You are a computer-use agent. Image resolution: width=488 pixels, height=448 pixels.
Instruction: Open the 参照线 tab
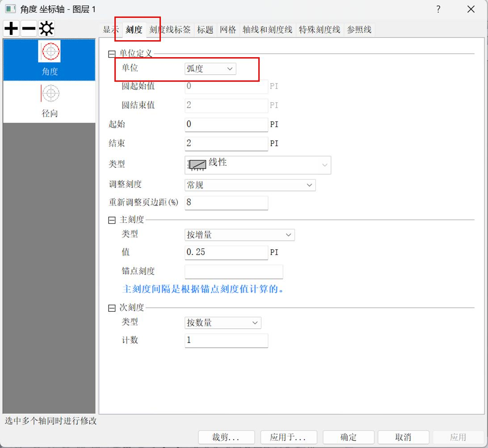[x=359, y=30]
